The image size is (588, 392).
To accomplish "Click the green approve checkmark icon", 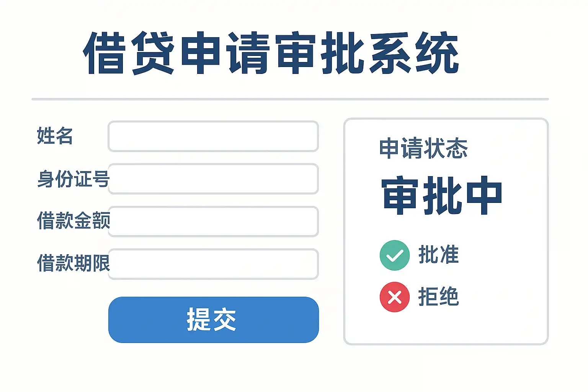I will pos(394,255).
